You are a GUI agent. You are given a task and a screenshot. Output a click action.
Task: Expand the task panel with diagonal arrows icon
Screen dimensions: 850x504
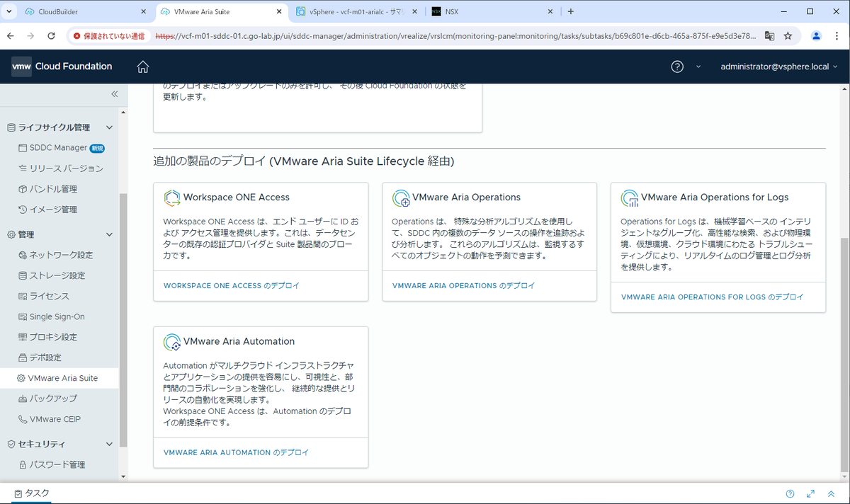click(810, 493)
